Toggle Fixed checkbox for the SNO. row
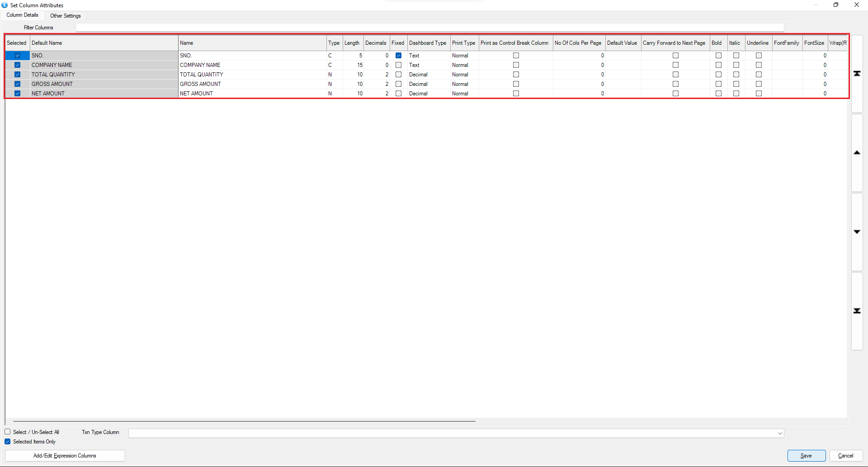Viewport: 868px width, 467px height. point(398,56)
